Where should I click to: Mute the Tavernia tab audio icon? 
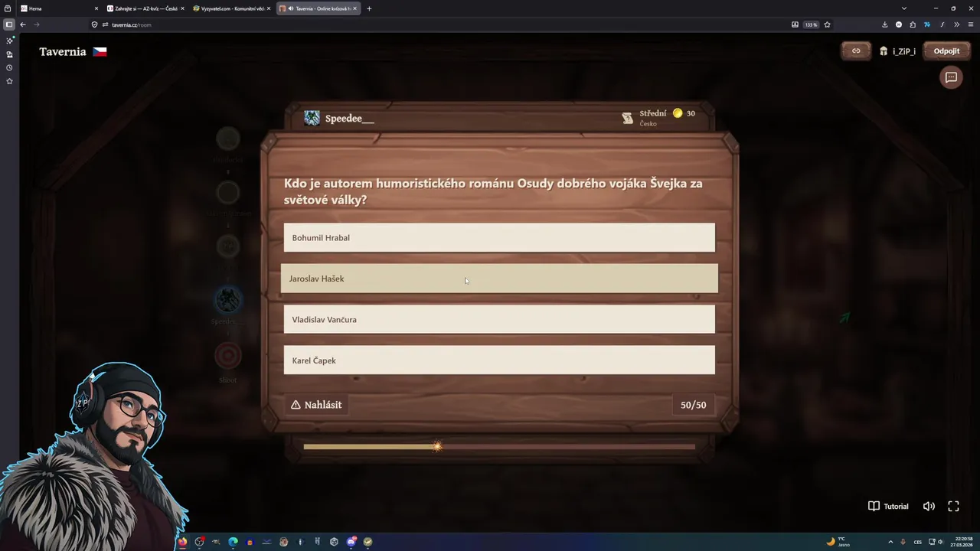291,8
